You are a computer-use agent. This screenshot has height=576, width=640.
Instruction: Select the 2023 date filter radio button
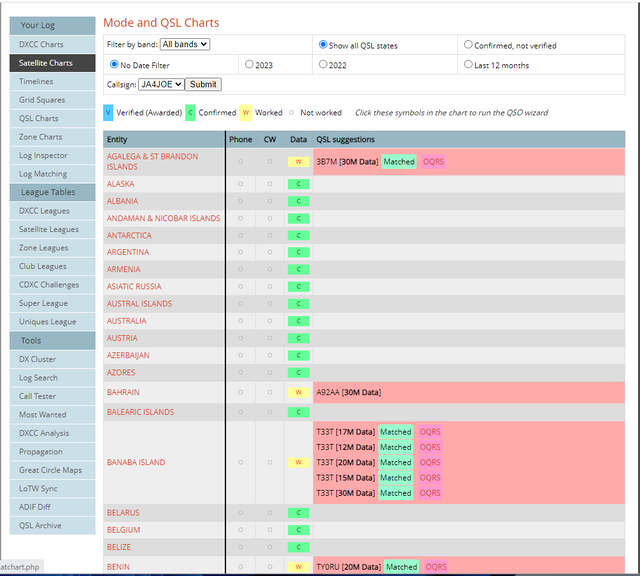click(249, 64)
